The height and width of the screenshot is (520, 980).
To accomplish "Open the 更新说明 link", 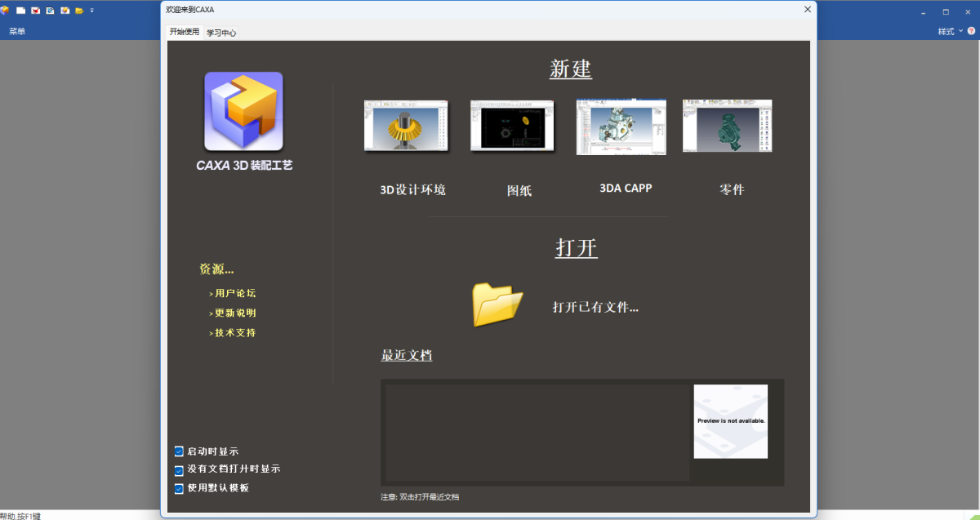I will [x=236, y=313].
